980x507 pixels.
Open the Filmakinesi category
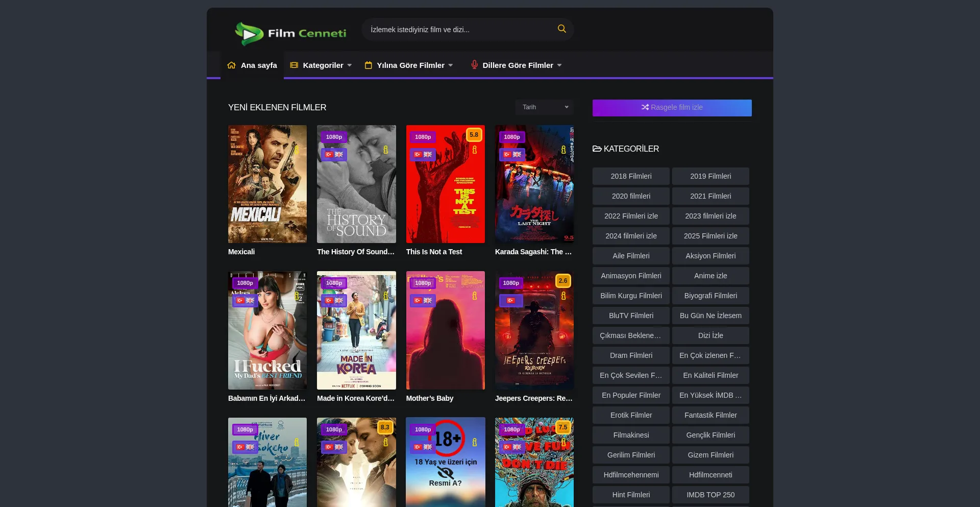(x=631, y=435)
